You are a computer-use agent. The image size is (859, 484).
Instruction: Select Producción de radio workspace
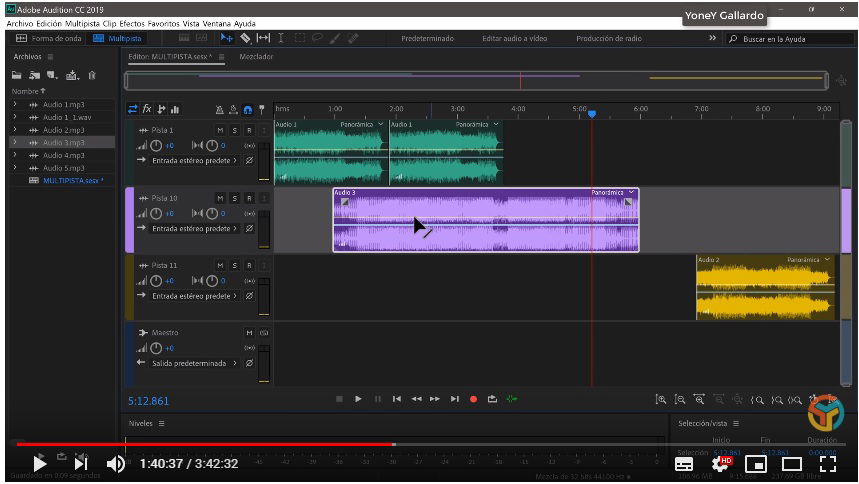pyautogui.click(x=609, y=38)
